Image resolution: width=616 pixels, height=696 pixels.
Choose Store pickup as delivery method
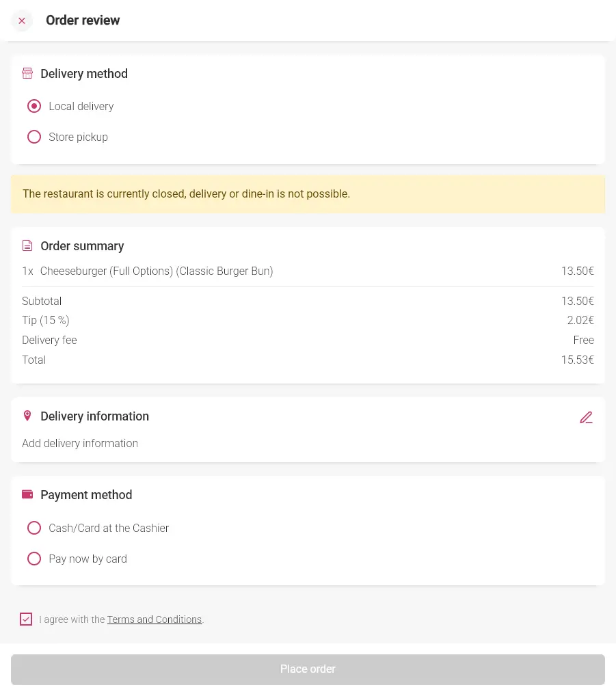click(x=34, y=137)
